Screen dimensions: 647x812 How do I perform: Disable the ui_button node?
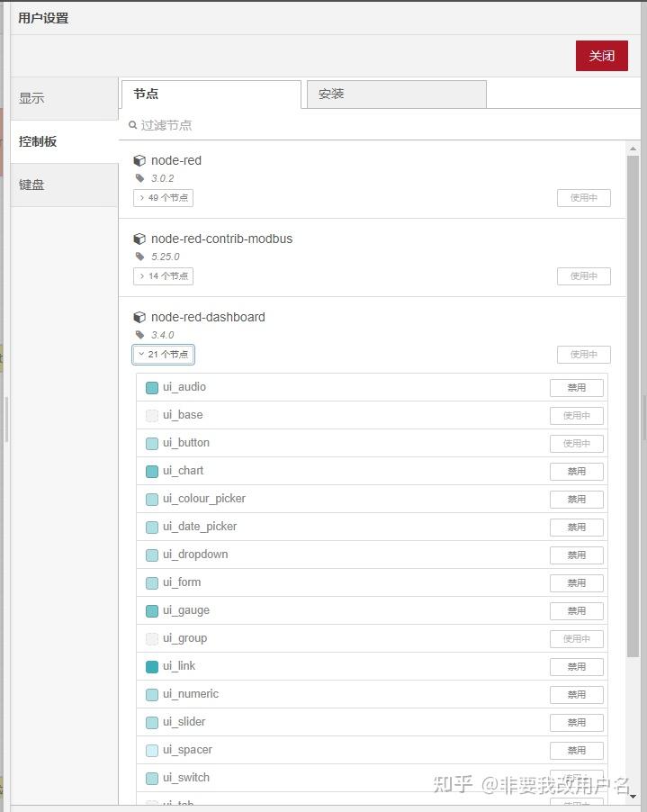577,443
